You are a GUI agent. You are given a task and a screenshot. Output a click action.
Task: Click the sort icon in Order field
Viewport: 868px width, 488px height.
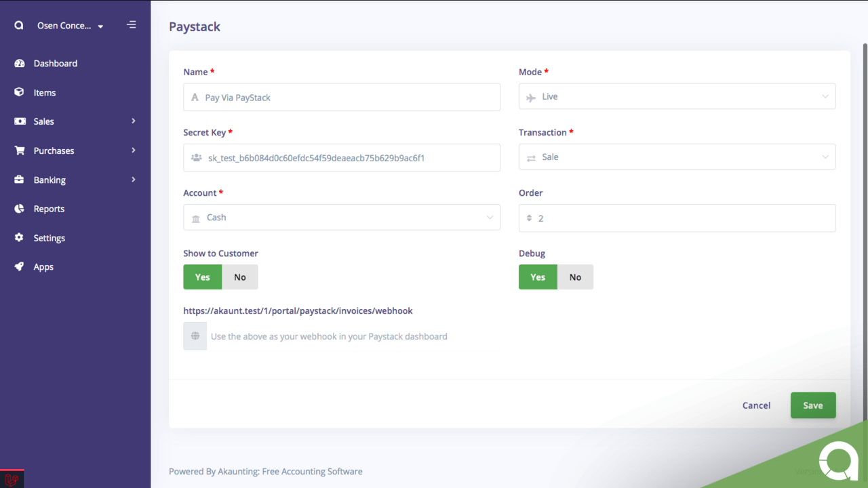click(x=530, y=218)
